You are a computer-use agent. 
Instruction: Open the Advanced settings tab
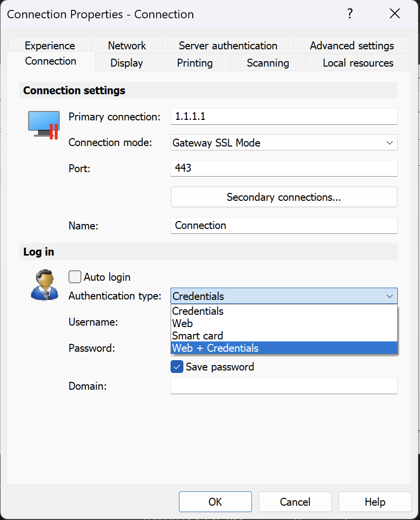point(351,45)
